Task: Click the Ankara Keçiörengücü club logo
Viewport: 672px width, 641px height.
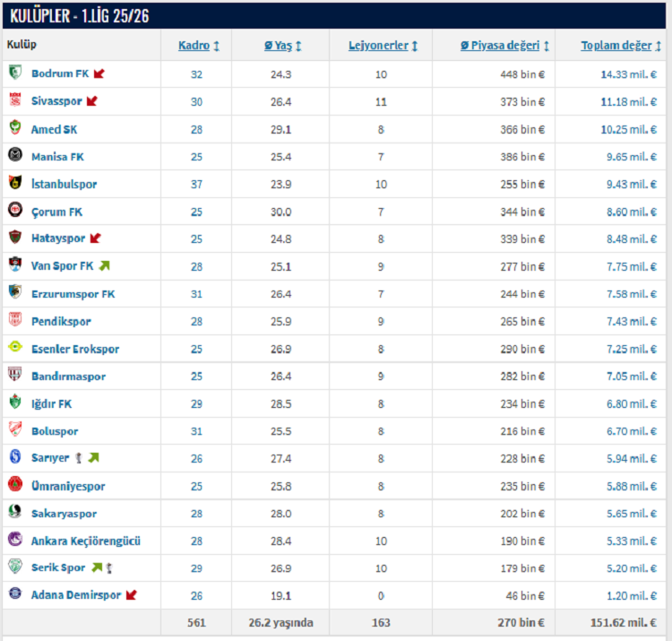Action: [x=15, y=541]
